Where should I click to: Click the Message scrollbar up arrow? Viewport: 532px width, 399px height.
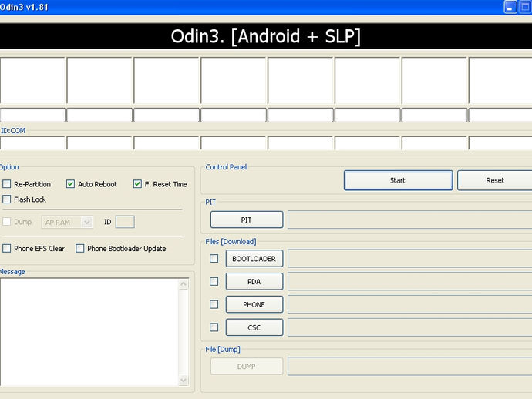pos(184,284)
